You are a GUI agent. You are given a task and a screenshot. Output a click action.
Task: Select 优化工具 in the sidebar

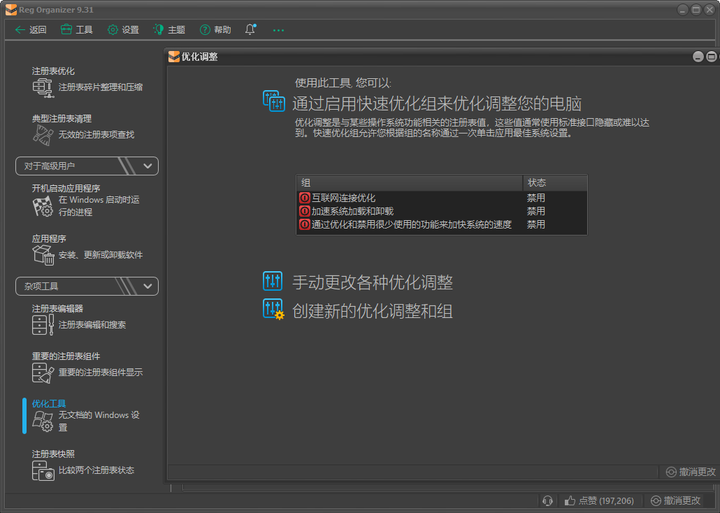pos(49,404)
